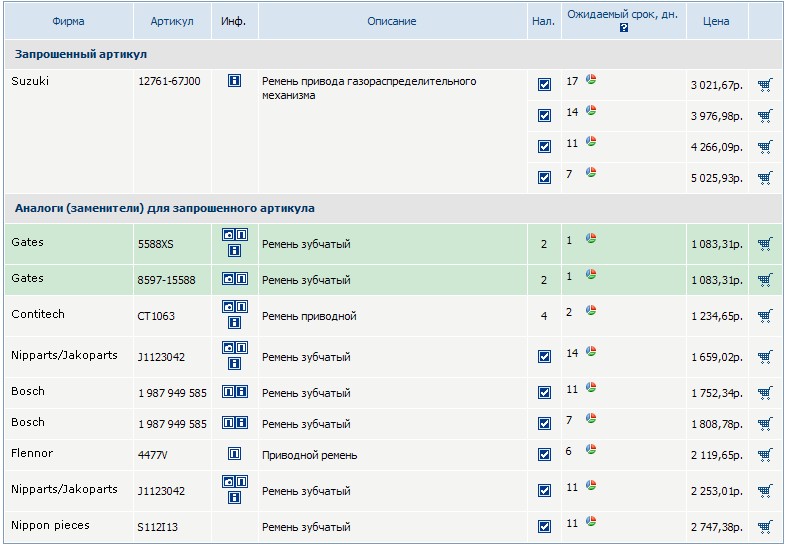
Task: Click cart icon for Contitech CT1063
Action: point(765,317)
